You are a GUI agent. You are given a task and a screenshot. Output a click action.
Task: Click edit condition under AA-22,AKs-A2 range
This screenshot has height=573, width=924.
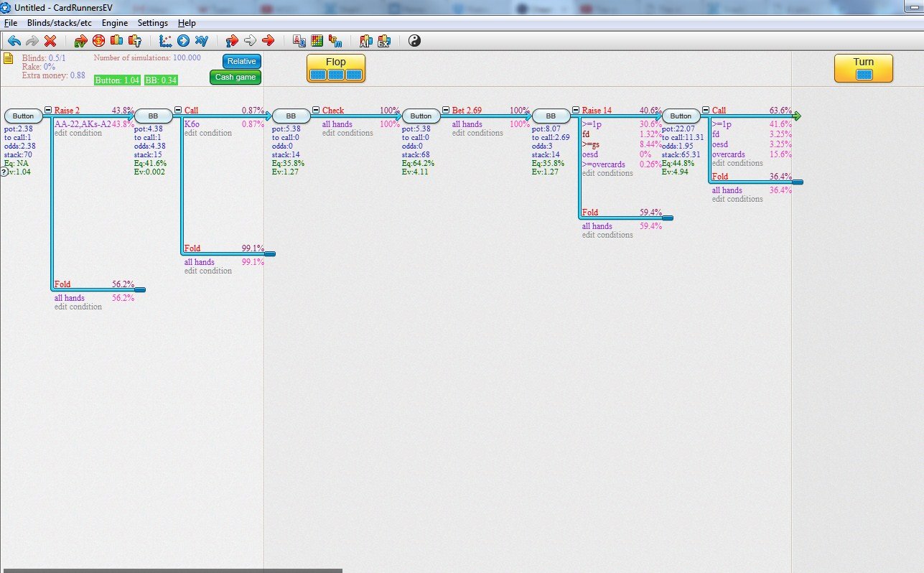click(x=78, y=133)
